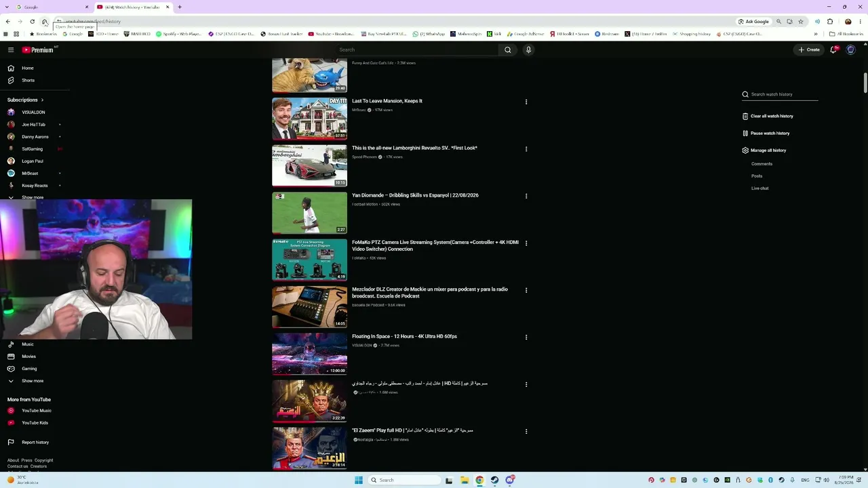Click Pause watch history

(766, 133)
